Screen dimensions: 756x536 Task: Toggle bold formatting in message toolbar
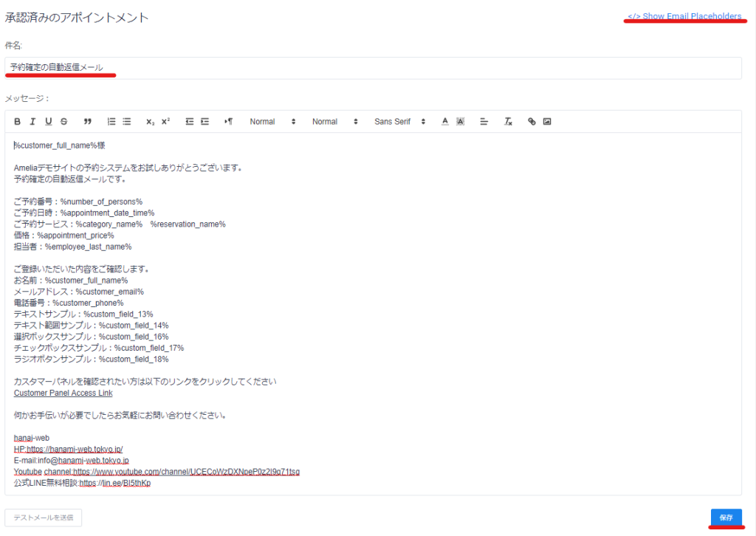(x=18, y=122)
